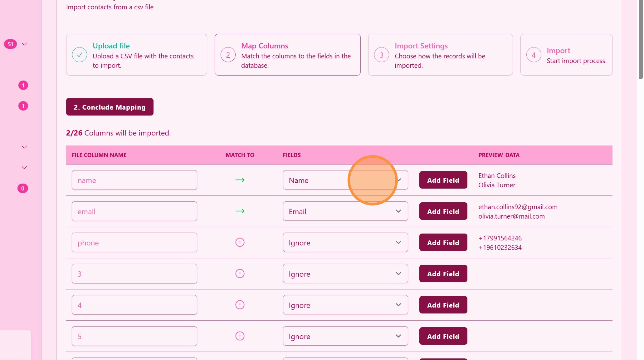
Task: Click the green match arrow for name
Action: [x=240, y=180]
